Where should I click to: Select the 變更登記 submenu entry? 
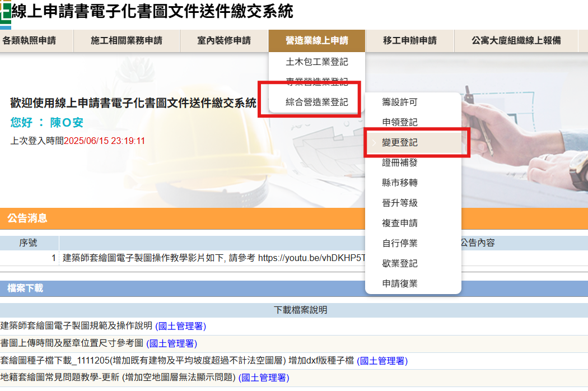tap(400, 143)
